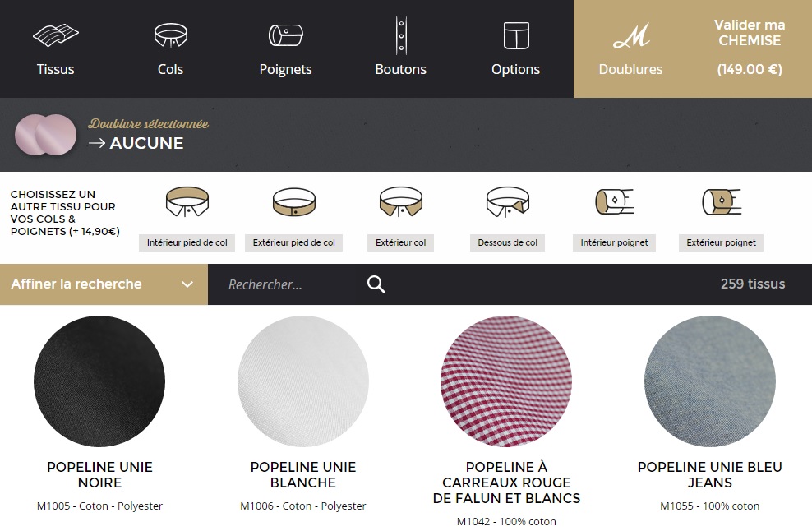Choose the Dessous de col icon

(507, 202)
